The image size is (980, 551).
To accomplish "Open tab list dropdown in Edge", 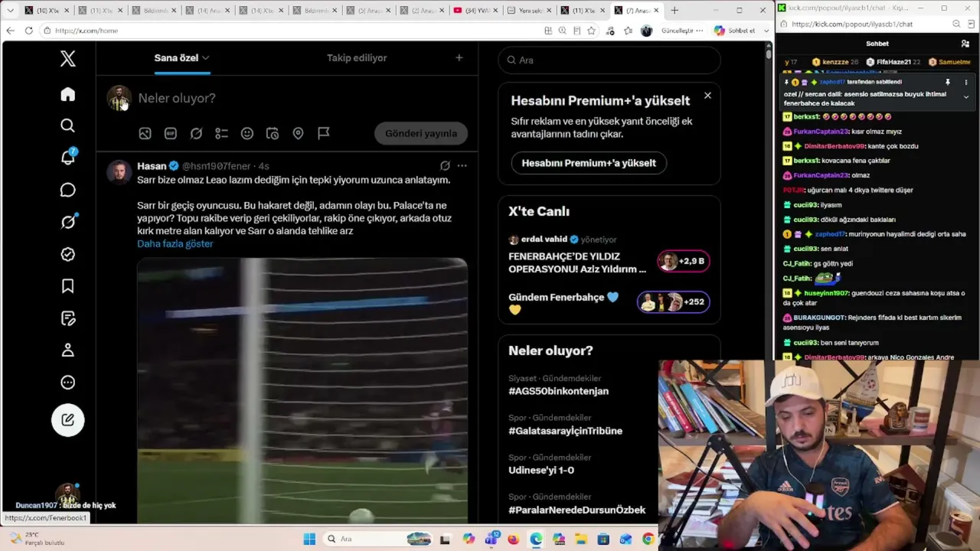I will 11,11.
